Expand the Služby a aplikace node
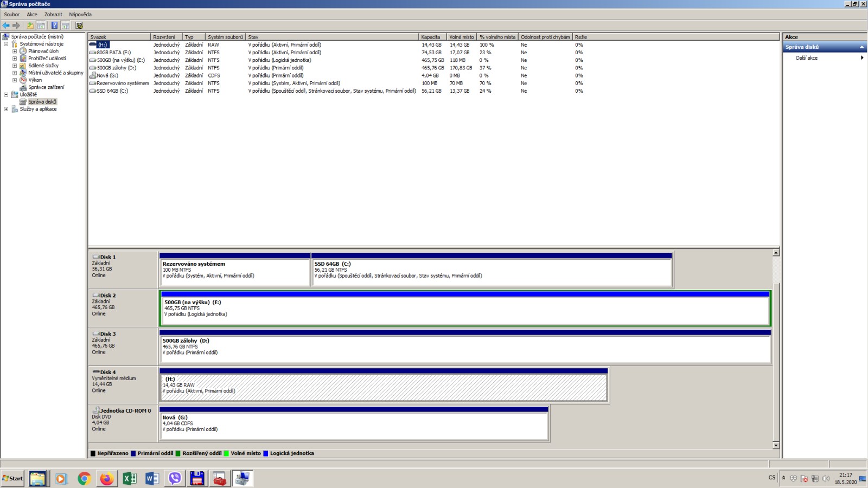 point(6,109)
